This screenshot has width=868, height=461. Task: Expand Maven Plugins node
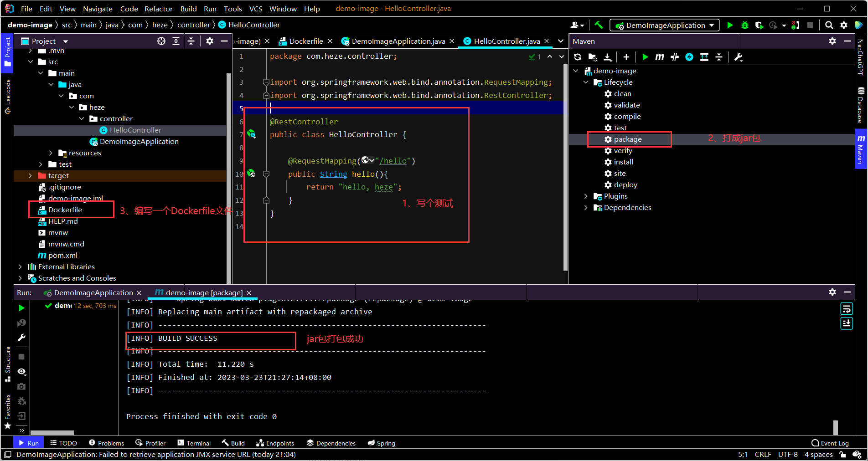[x=586, y=196]
